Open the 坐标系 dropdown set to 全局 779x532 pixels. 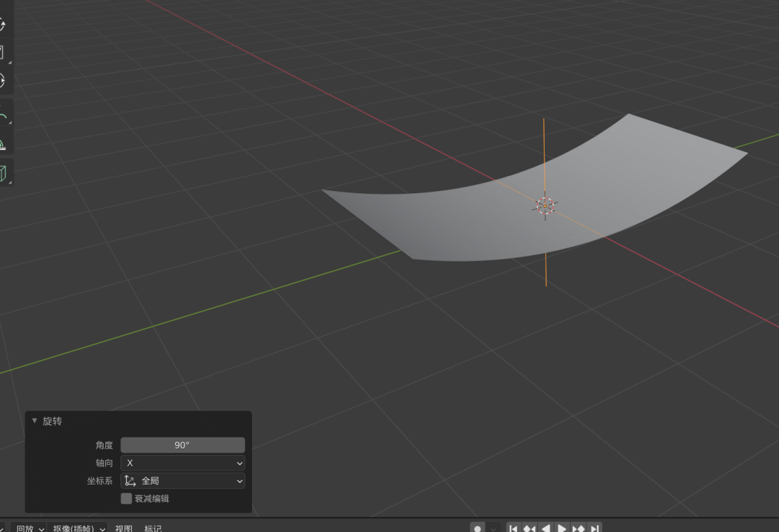pyautogui.click(x=182, y=481)
